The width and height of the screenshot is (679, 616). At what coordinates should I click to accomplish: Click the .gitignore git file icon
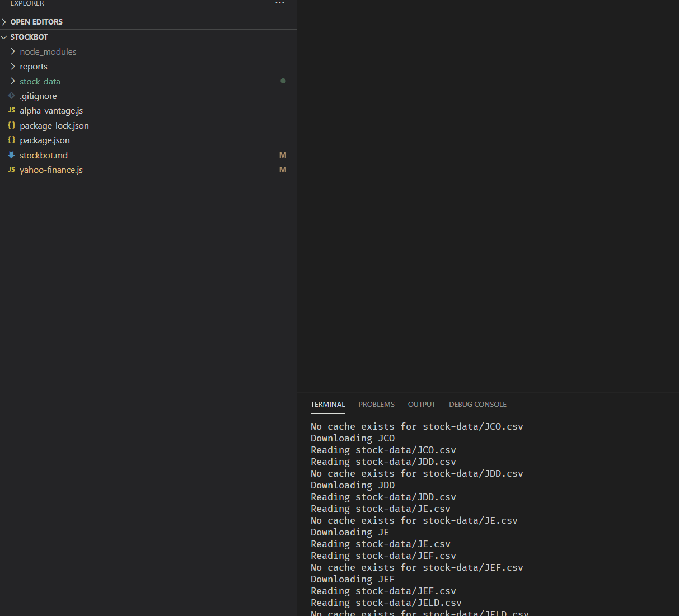coord(11,96)
